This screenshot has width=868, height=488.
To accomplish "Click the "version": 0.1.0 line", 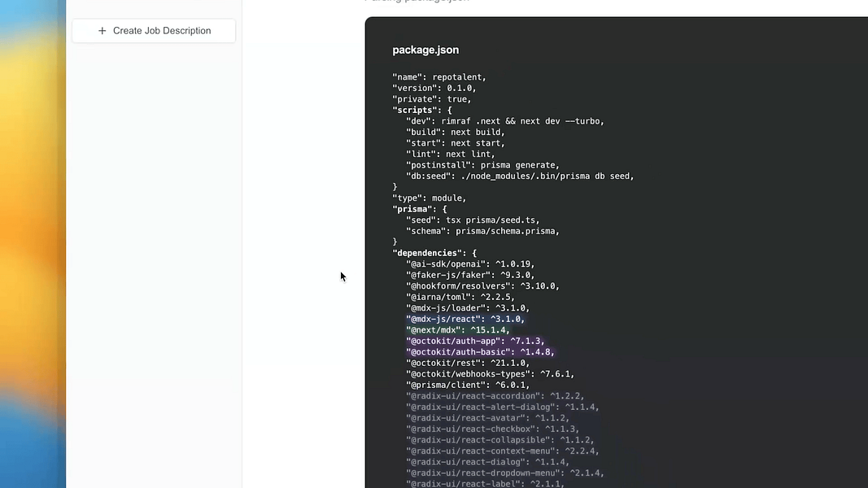I will pyautogui.click(x=434, y=88).
